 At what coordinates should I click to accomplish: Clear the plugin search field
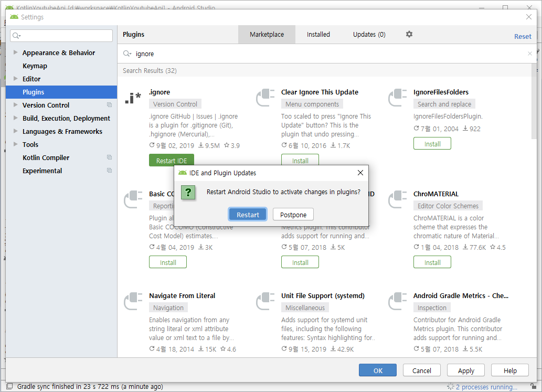click(x=529, y=54)
